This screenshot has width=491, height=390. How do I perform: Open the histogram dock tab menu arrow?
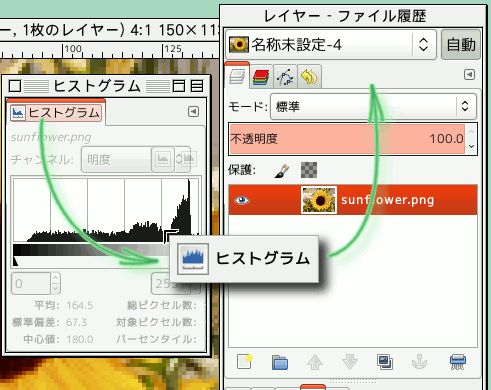click(x=193, y=112)
